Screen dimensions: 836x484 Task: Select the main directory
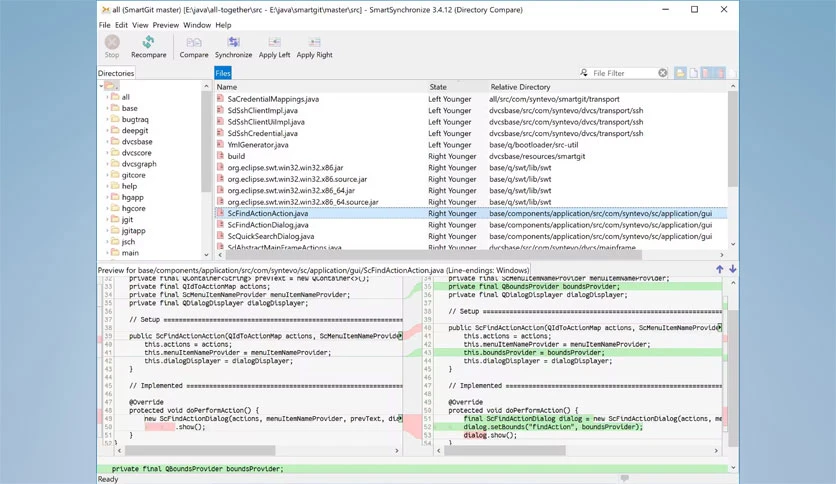coord(130,253)
